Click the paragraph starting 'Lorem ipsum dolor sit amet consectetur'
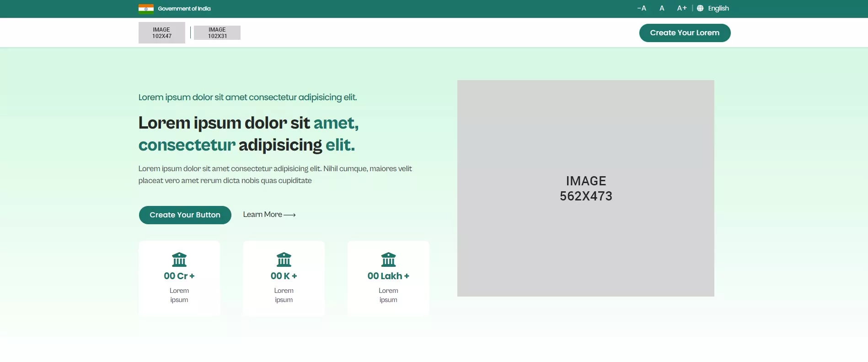Screen dimensions: 868x362 (275, 174)
